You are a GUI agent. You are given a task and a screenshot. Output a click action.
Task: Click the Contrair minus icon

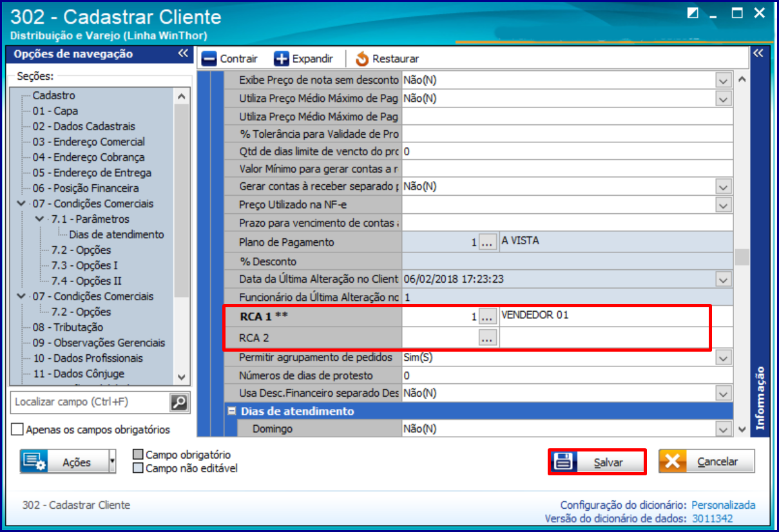209,59
